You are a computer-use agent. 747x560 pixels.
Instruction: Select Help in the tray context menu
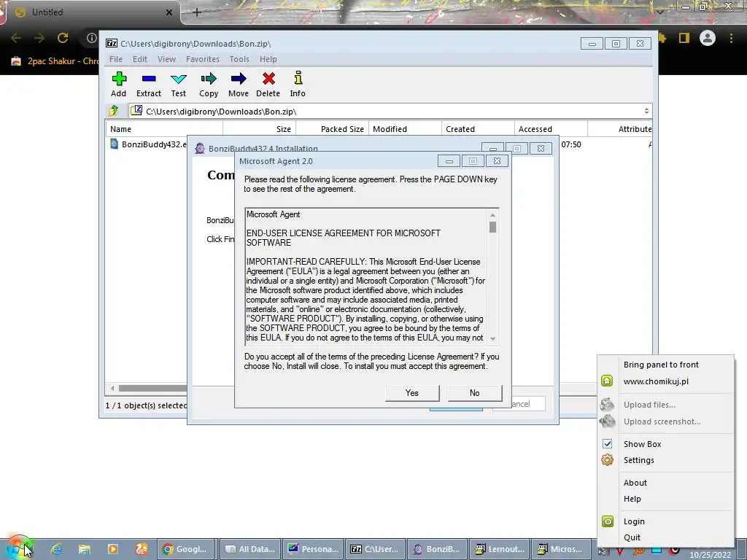click(x=632, y=499)
